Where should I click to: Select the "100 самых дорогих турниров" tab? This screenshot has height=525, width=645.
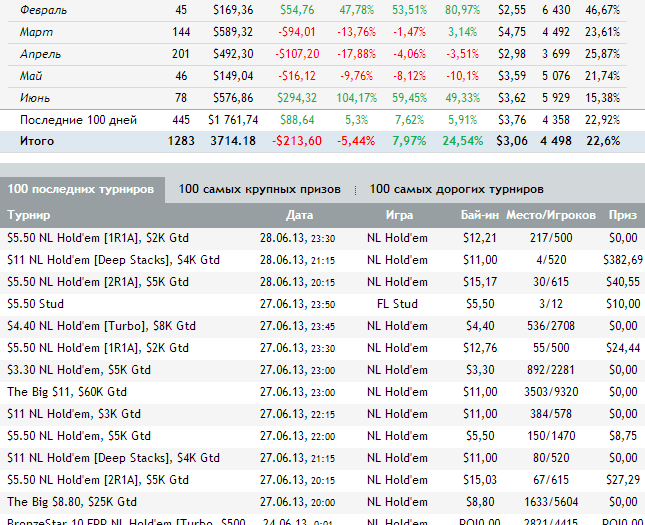456,189
